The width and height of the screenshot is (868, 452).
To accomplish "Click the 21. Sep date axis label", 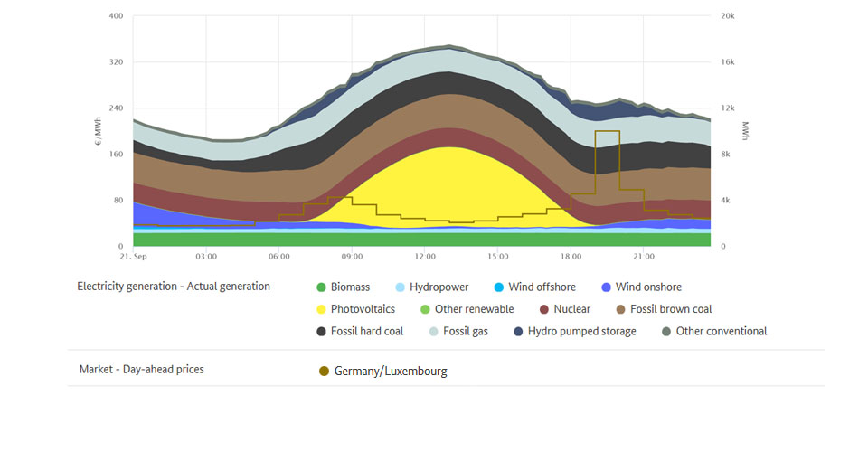I will (x=133, y=258).
